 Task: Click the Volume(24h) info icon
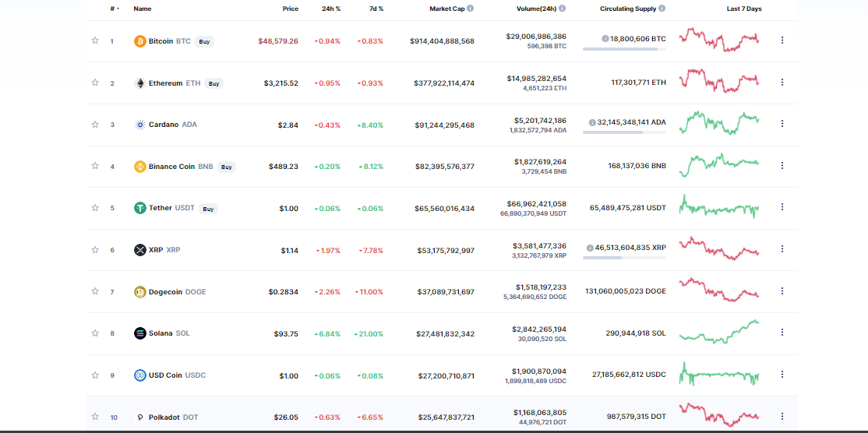click(x=562, y=9)
